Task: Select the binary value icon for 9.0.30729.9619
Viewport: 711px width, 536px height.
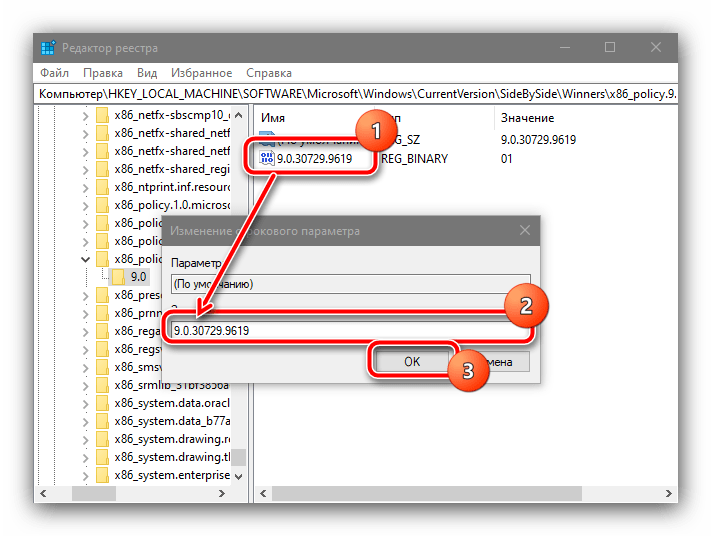Action: tap(267, 158)
